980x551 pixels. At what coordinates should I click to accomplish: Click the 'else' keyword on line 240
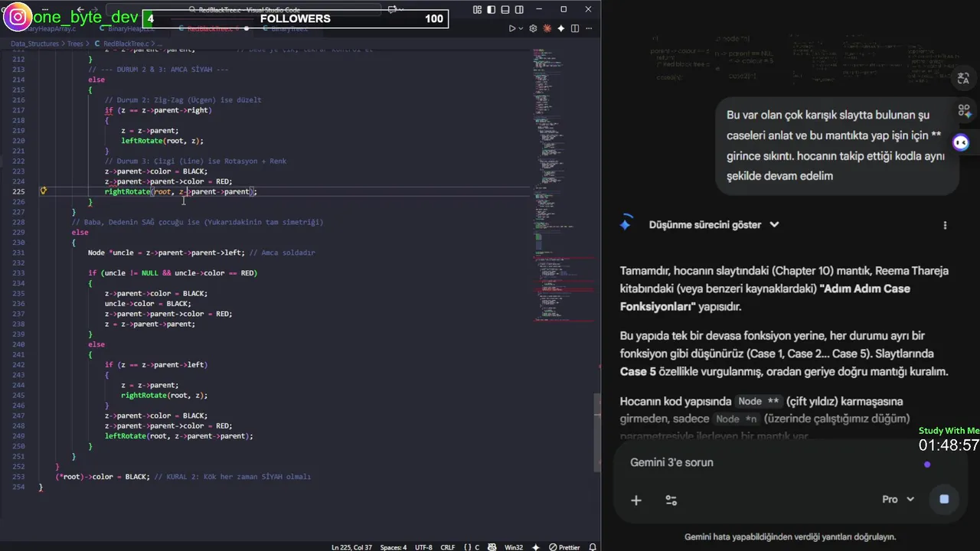tap(96, 344)
